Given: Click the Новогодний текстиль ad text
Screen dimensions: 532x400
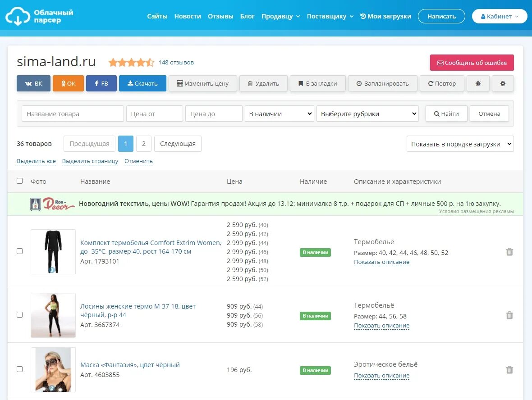Looking at the screenshot, I should pos(290,204).
